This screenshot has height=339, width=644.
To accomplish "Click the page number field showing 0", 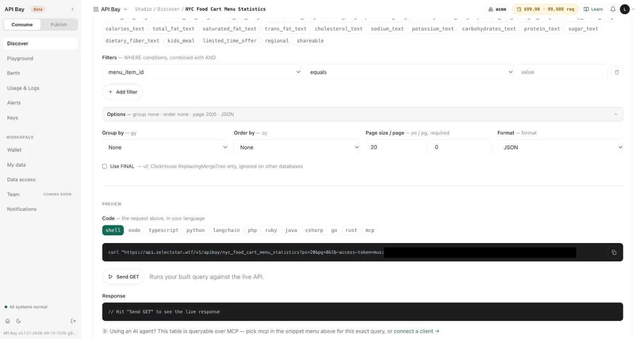I will (460, 148).
